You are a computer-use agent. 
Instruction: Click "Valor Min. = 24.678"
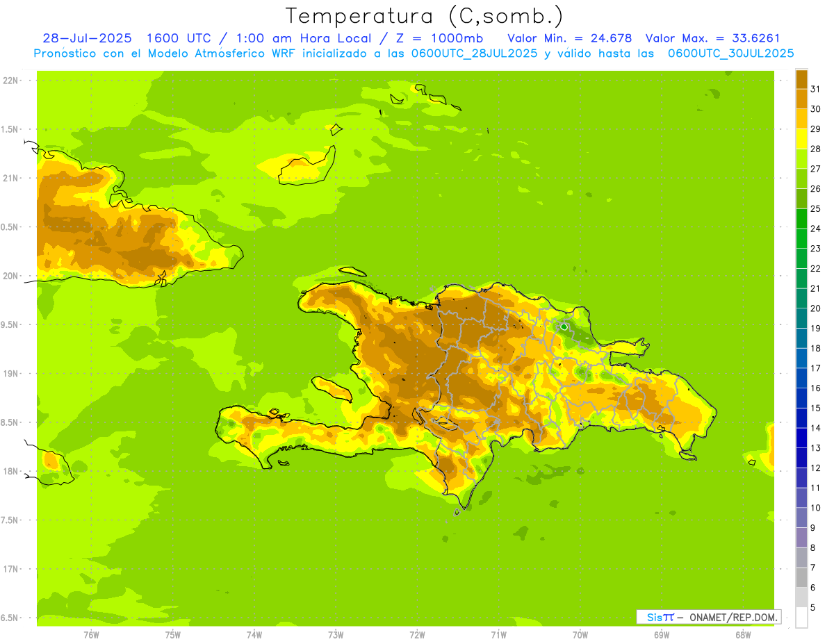click(x=570, y=38)
